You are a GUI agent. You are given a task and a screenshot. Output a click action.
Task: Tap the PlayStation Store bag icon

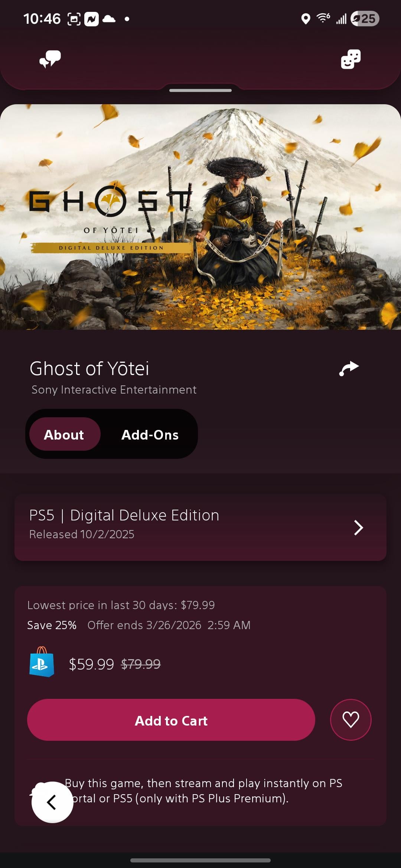click(42, 662)
